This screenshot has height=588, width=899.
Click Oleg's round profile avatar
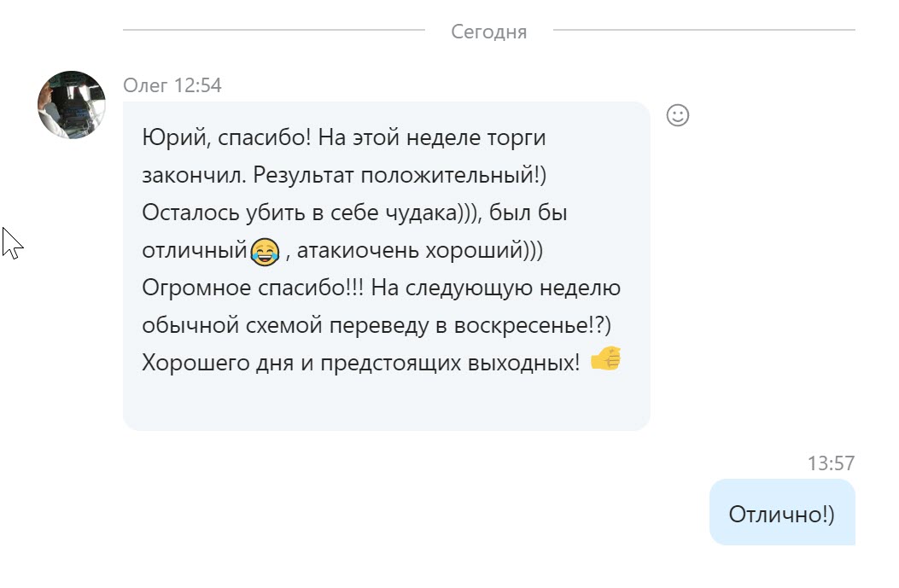(x=72, y=105)
